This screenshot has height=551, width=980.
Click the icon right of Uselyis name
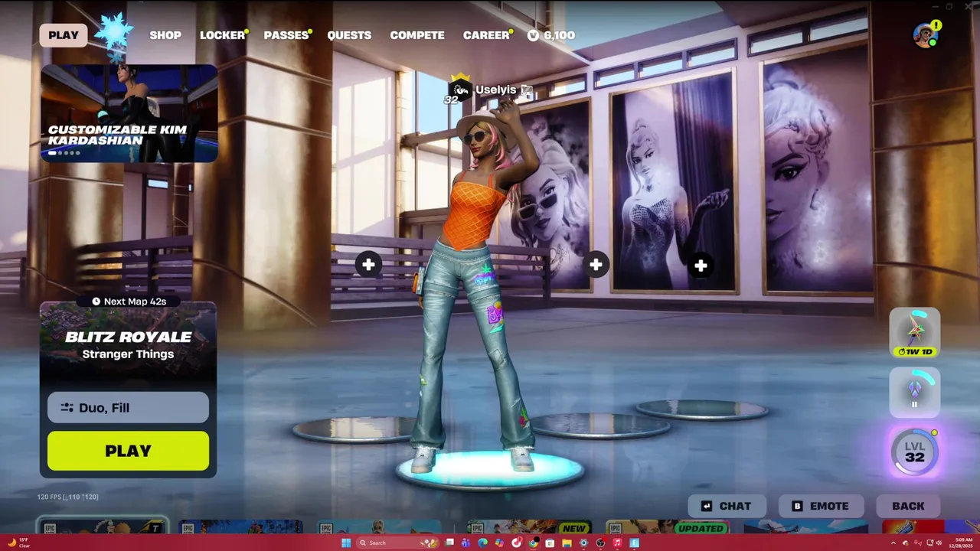(527, 90)
